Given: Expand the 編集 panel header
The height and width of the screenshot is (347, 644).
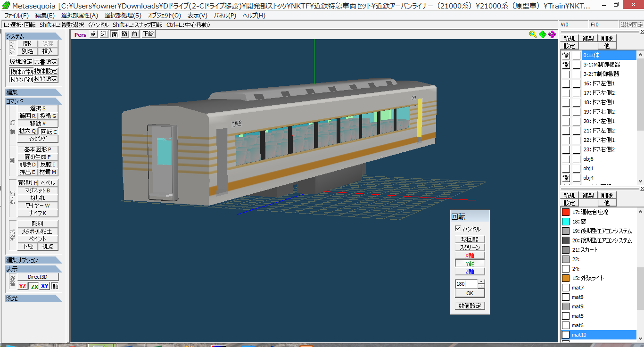Looking at the screenshot, I should click(x=33, y=92).
